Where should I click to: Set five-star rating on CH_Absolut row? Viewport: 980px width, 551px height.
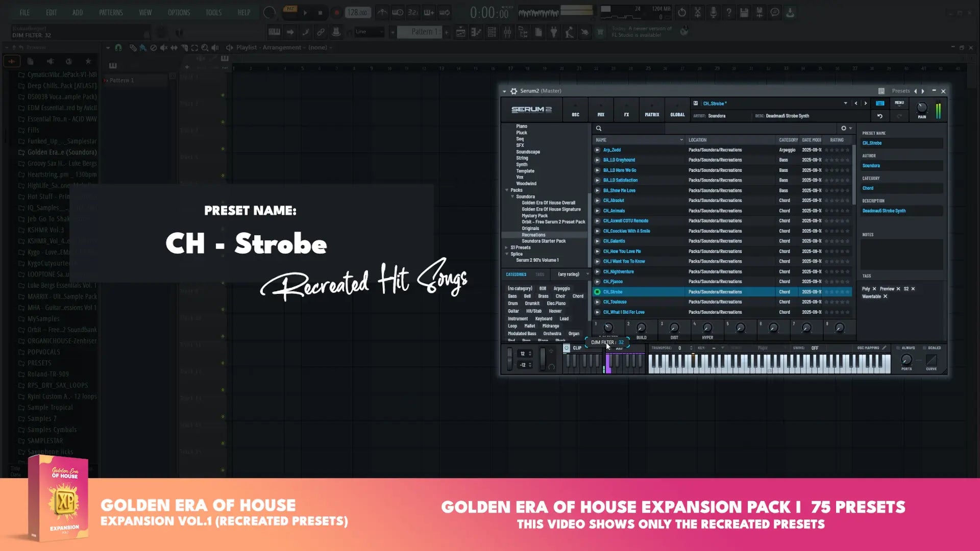point(848,201)
